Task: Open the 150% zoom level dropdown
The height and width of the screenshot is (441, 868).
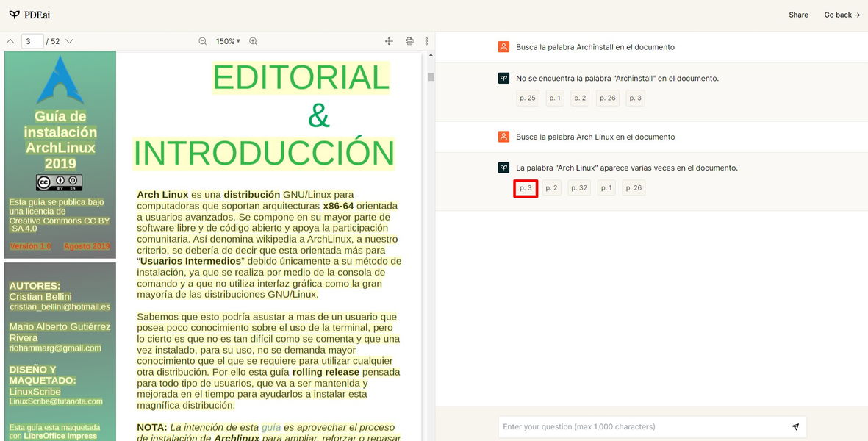Action: click(228, 41)
